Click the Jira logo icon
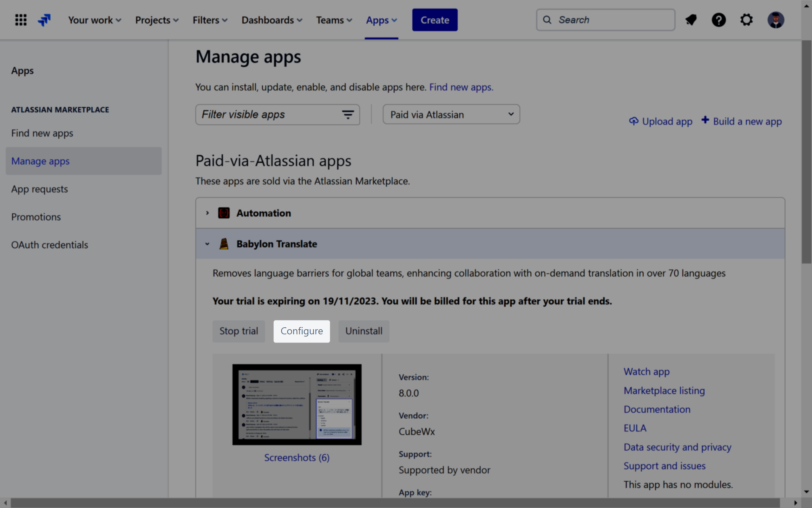The width and height of the screenshot is (812, 508). [44, 20]
